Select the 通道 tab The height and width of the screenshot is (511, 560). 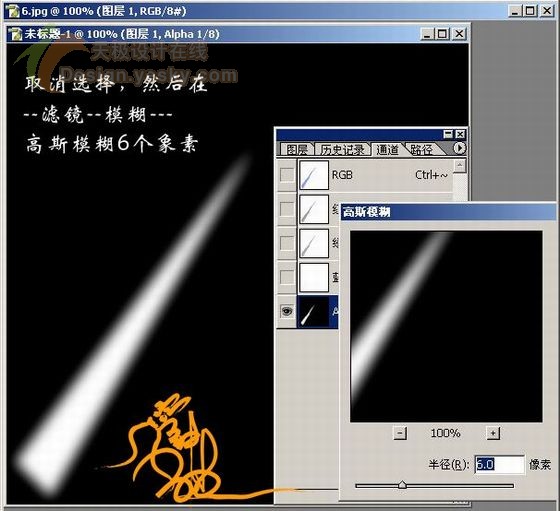tap(387, 149)
